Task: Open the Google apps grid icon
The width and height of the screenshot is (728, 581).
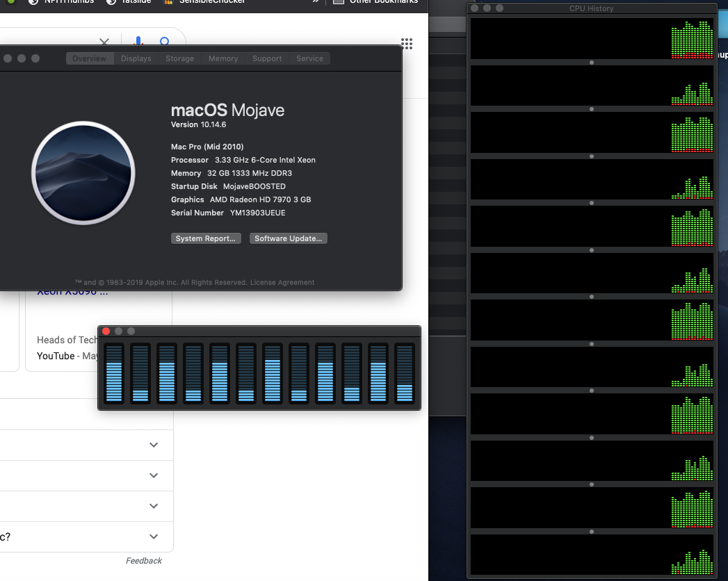Action: tap(407, 44)
